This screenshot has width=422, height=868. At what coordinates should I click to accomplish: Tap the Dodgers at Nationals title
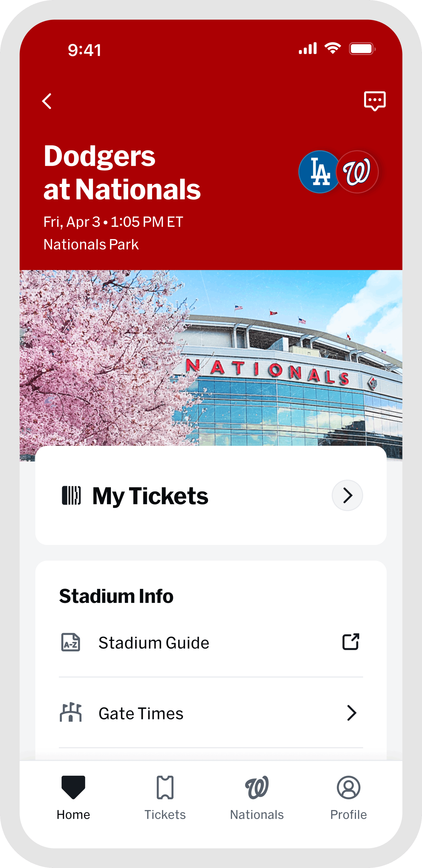[122, 172]
